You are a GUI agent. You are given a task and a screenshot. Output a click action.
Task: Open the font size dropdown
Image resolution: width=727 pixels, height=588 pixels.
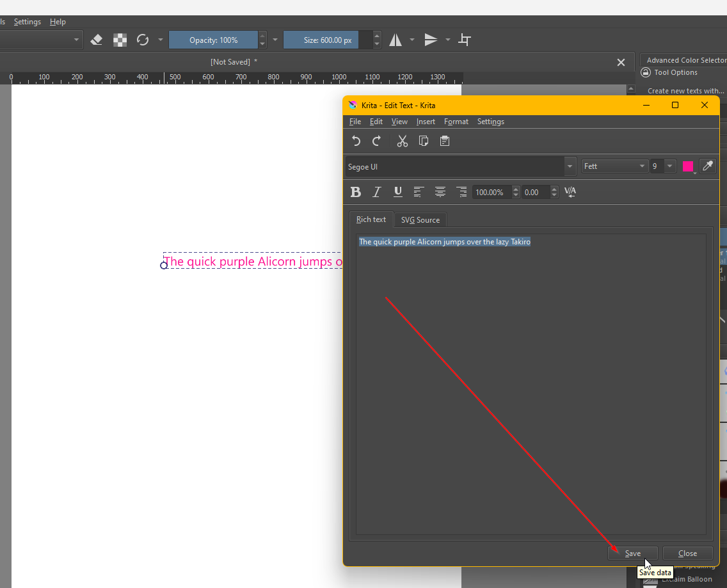[x=669, y=166]
